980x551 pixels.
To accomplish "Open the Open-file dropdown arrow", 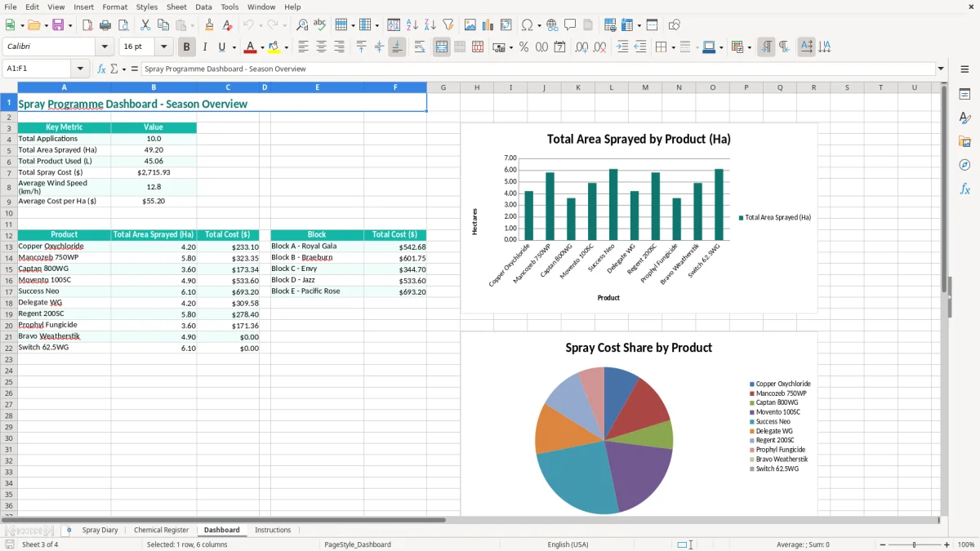I will click(46, 25).
